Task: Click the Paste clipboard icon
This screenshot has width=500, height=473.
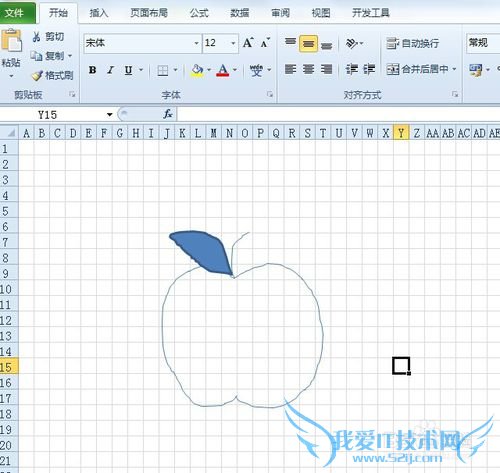Action: click(12, 40)
